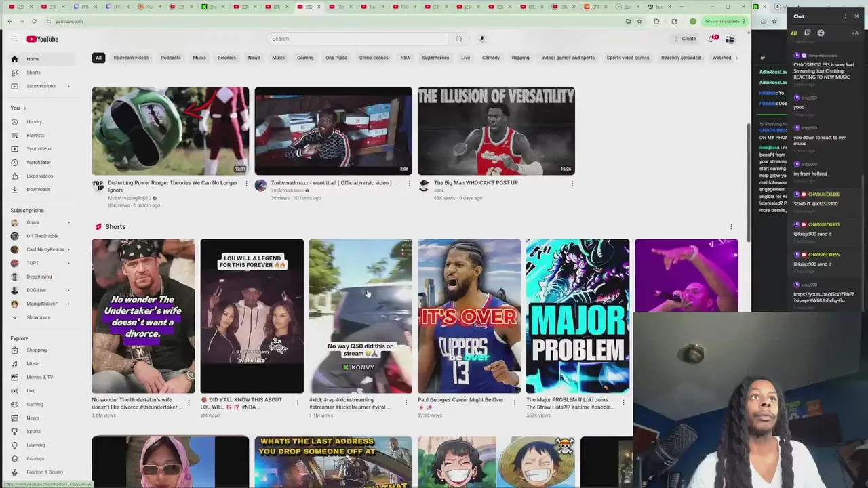Select the Podcasts chip
Image resolution: width=868 pixels, height=488 pixels.
[x=171, y=58]
